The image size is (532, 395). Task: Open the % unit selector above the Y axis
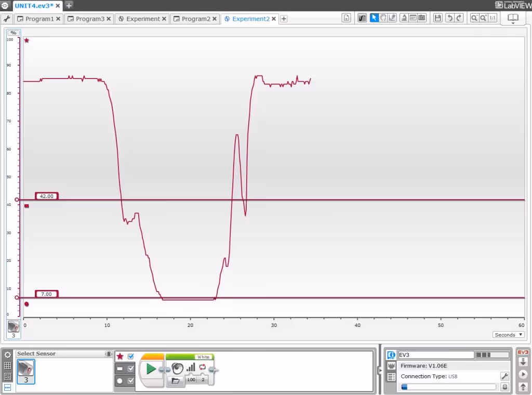pyautogui.click(x=14, y=32)
